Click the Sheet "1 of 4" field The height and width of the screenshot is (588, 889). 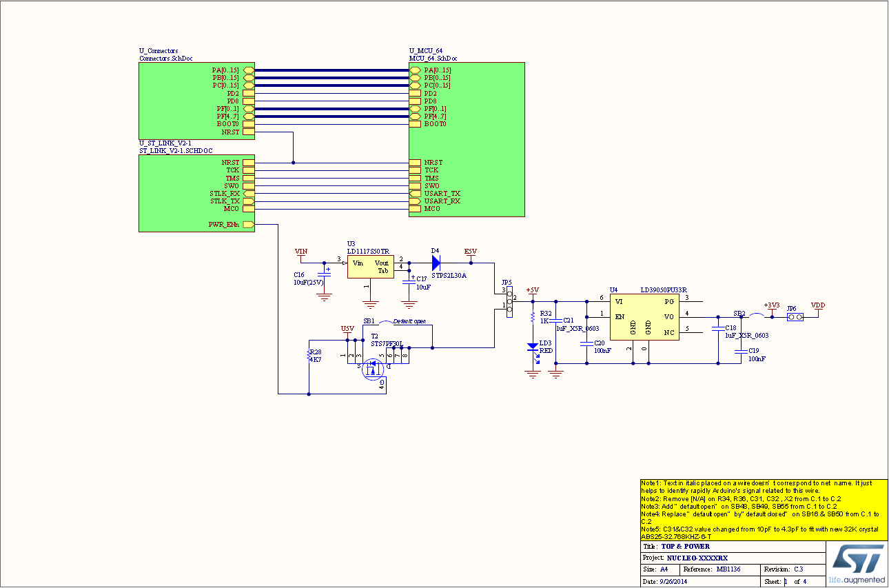coord(794,582)
